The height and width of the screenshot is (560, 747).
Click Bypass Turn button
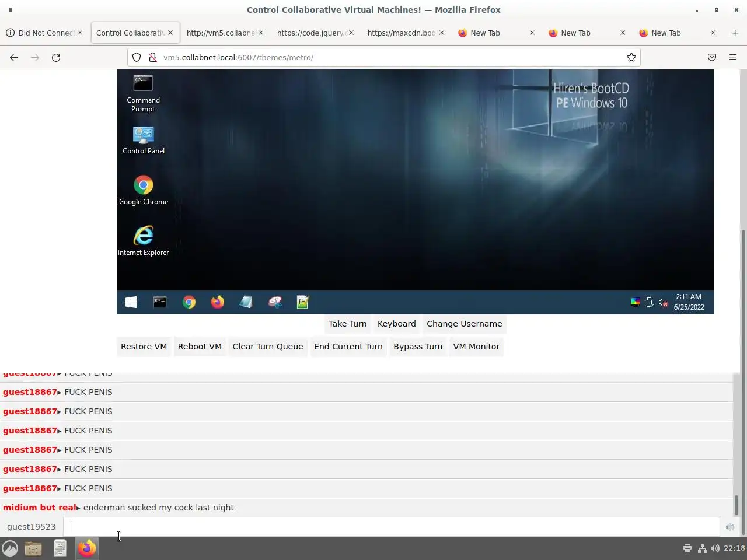pos(418,346)
